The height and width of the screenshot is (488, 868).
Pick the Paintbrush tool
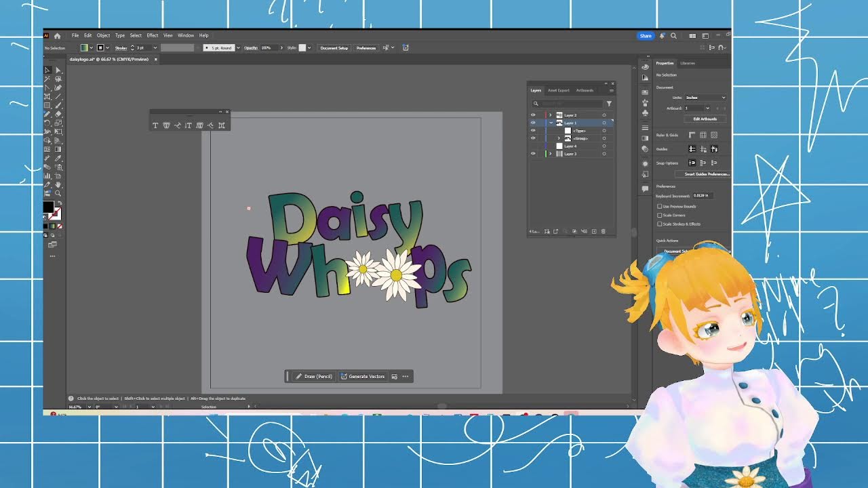pyautogui.click(x=58, y=105)
